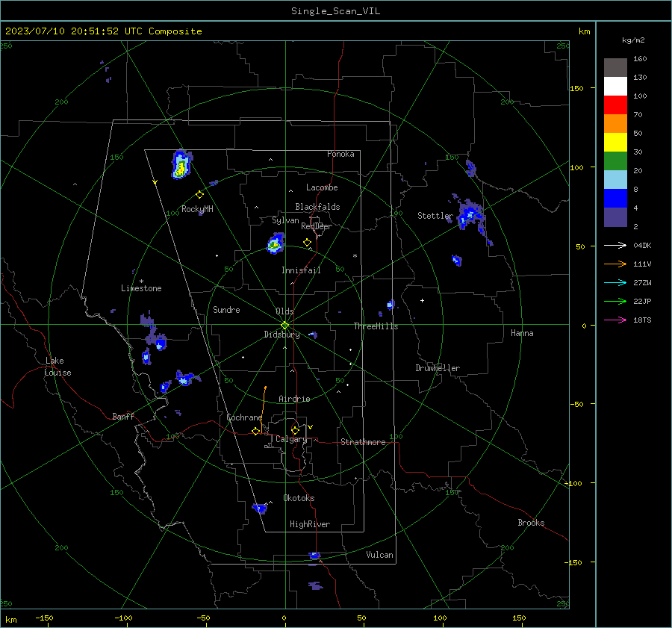
Task: Click the yellow diamond marker at Calgary
Action: (295, 430)
